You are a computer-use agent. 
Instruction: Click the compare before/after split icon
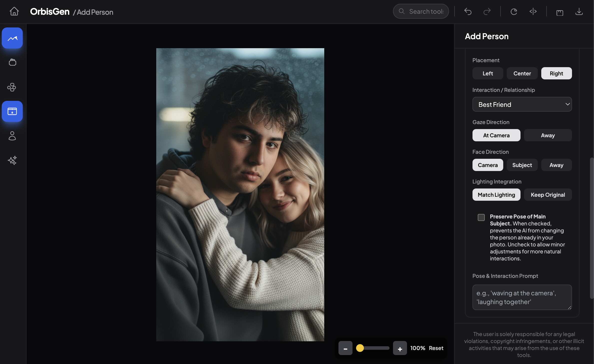point(533,11)
